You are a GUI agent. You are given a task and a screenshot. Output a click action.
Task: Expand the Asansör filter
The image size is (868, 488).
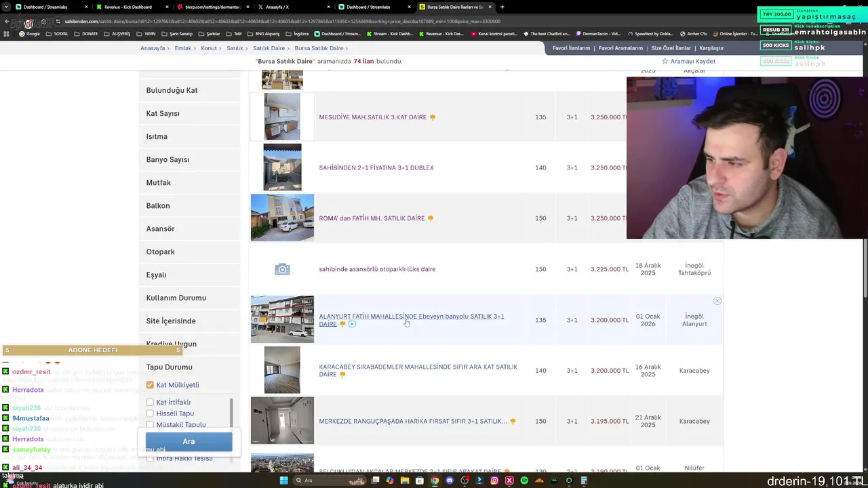tap(189, 228)
